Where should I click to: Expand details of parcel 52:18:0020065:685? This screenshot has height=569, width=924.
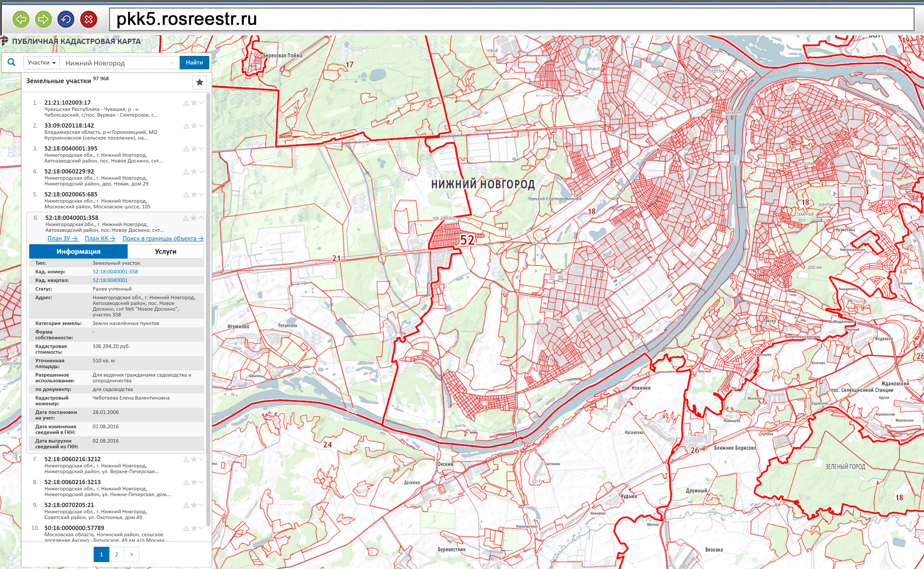pyautogui.click(x=201, y=195)
